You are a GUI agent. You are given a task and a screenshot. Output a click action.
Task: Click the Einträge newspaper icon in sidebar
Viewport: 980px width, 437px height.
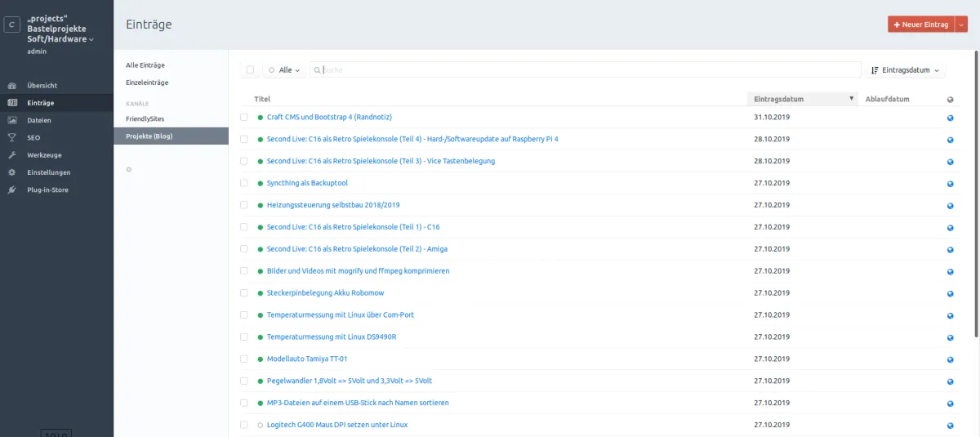(x=12, y=103)
